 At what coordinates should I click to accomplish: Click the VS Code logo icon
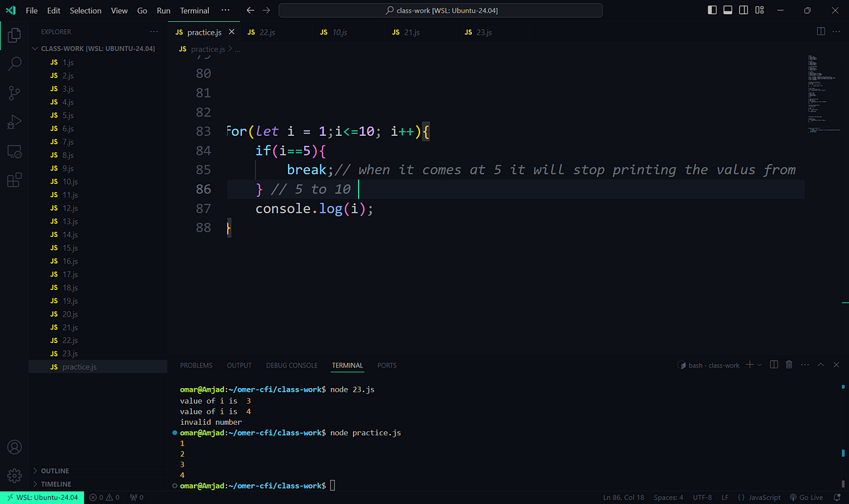tap(11, 11)
